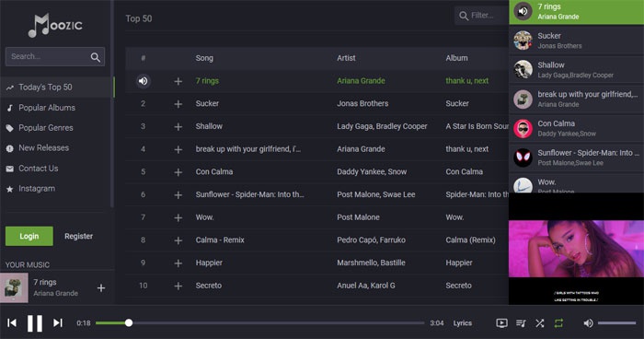Click Anuel Aa, Karol G artist cell

coord(366,286)
